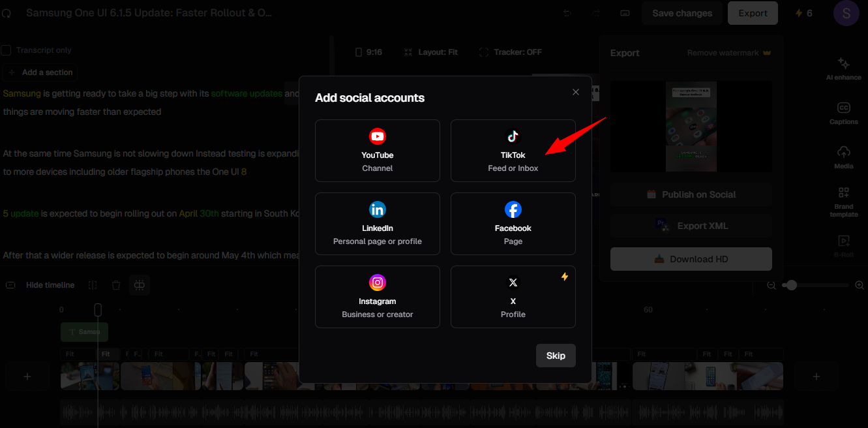Open the keyboard shortcuts icon
This screenshot has width=868, height=428.
625,13
